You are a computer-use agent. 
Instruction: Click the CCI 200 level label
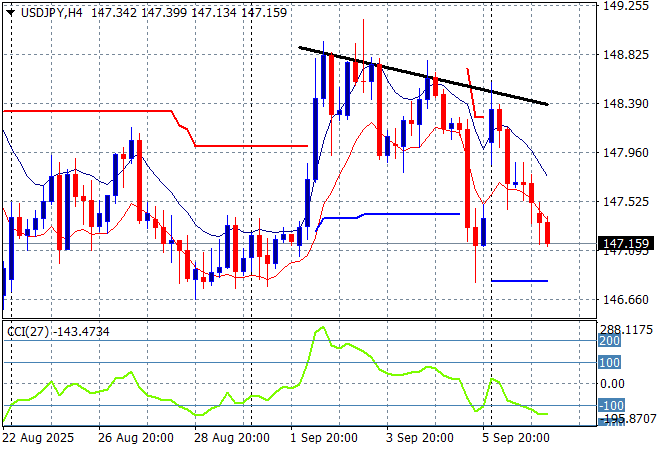click(x=610, y=341)
